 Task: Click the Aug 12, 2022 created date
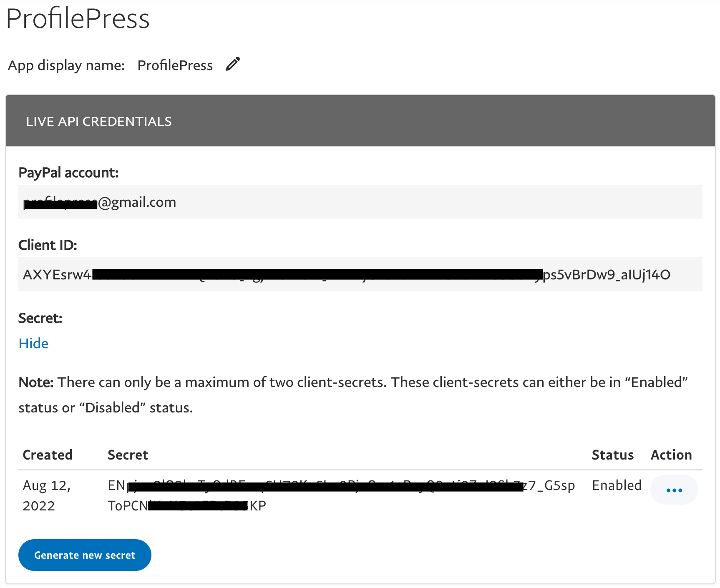[47, 495]
